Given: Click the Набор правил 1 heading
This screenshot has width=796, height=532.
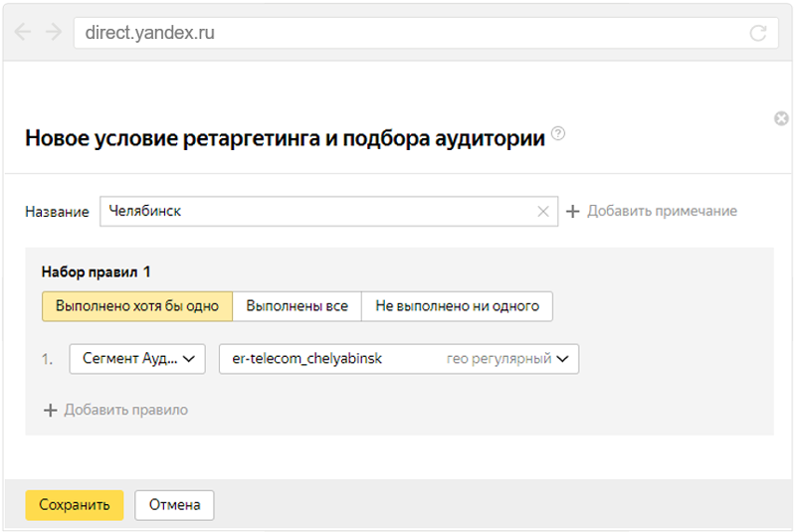Looking at the screenshot, I should coord(96,272).
